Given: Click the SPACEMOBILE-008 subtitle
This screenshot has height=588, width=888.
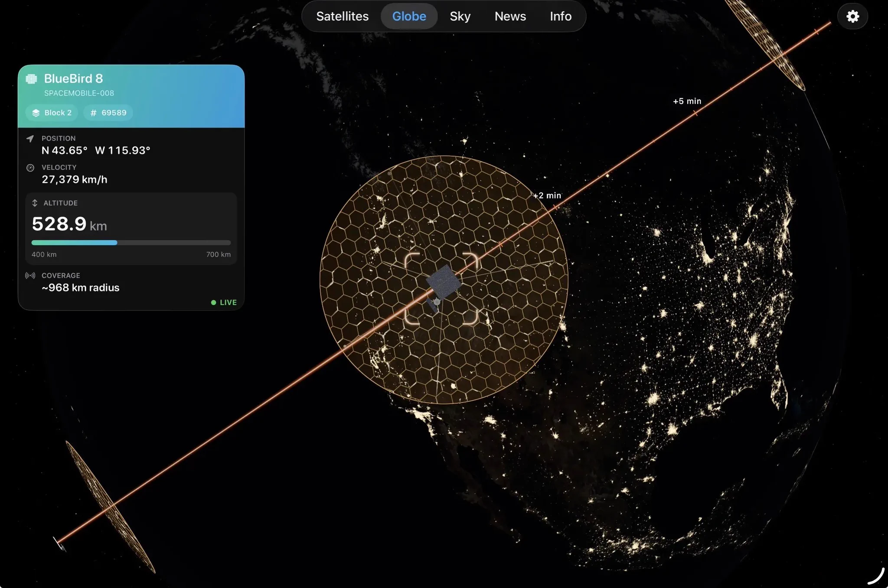Looking at the screenshot, I should [79, 93].
